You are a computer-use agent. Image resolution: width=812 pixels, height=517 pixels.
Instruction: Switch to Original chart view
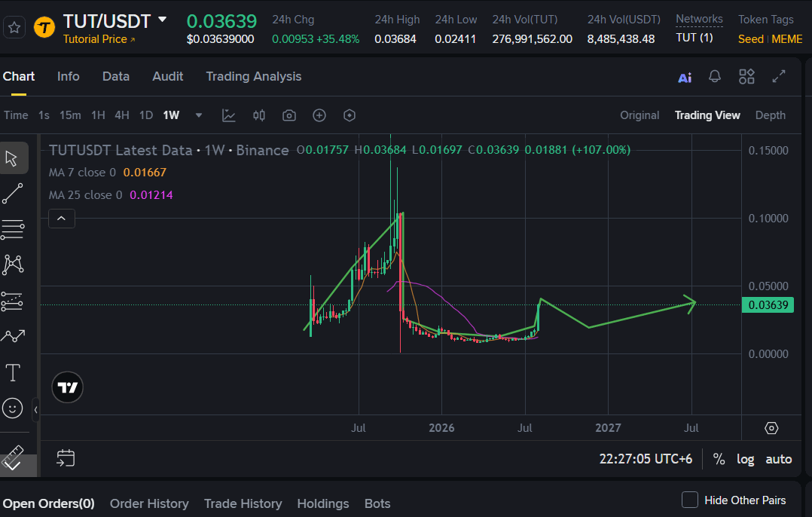point(640,115)
